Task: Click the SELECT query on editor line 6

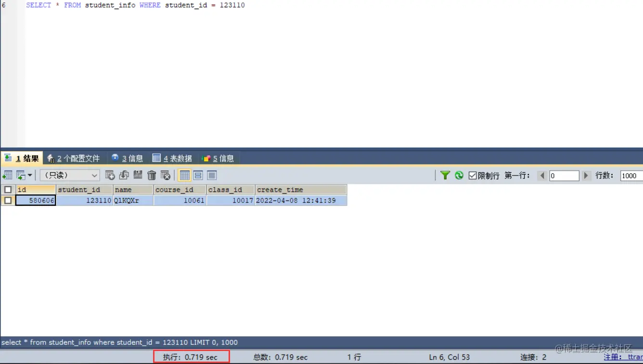Action: click(x=135, y=5)
